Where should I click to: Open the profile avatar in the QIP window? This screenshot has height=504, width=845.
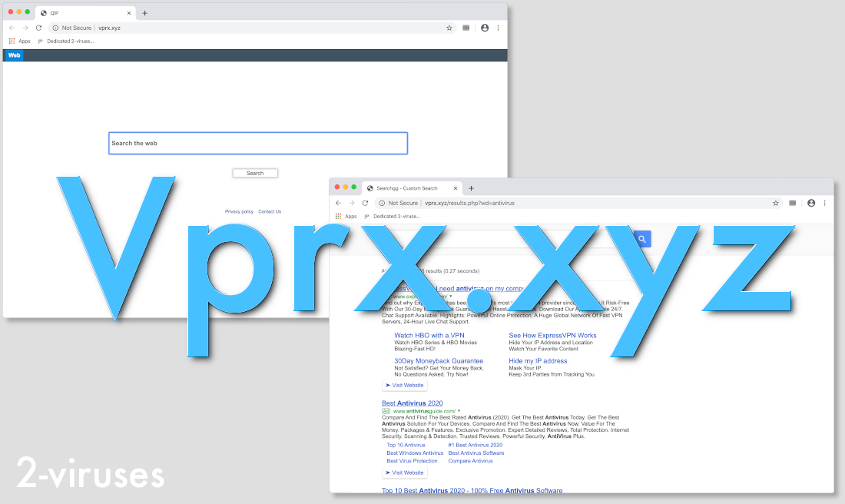pos(485,28)
